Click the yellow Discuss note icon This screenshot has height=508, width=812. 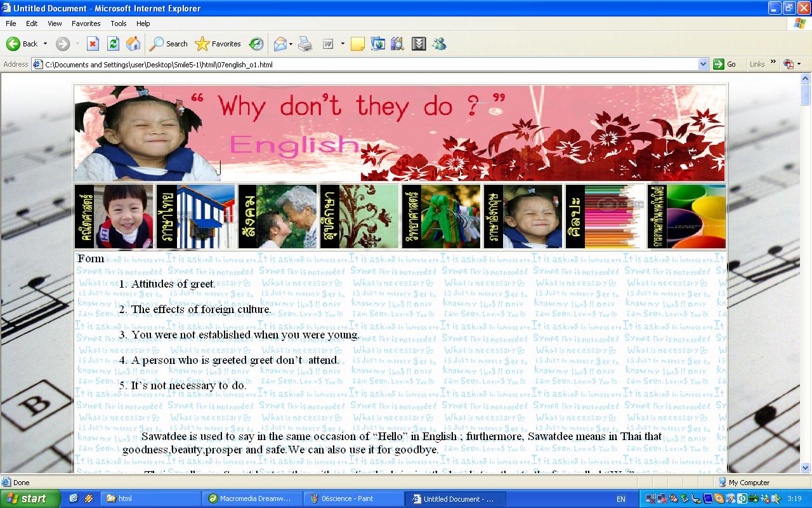pyautogui.click(x=358, y=44)
